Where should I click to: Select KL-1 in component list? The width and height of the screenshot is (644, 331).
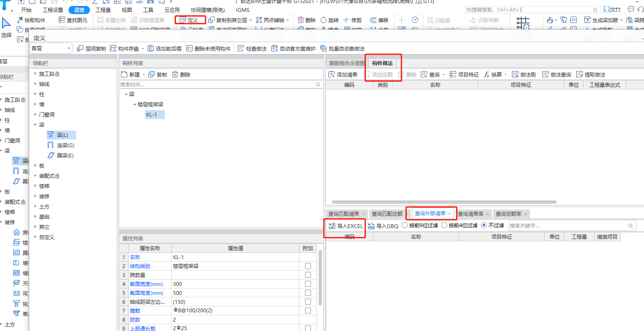click(155, 114)
